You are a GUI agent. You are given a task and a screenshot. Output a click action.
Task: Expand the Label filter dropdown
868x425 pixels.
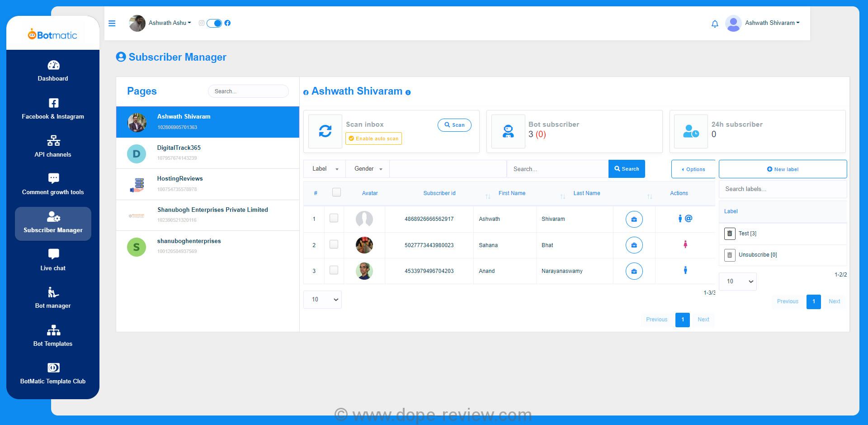pos(325,169)
